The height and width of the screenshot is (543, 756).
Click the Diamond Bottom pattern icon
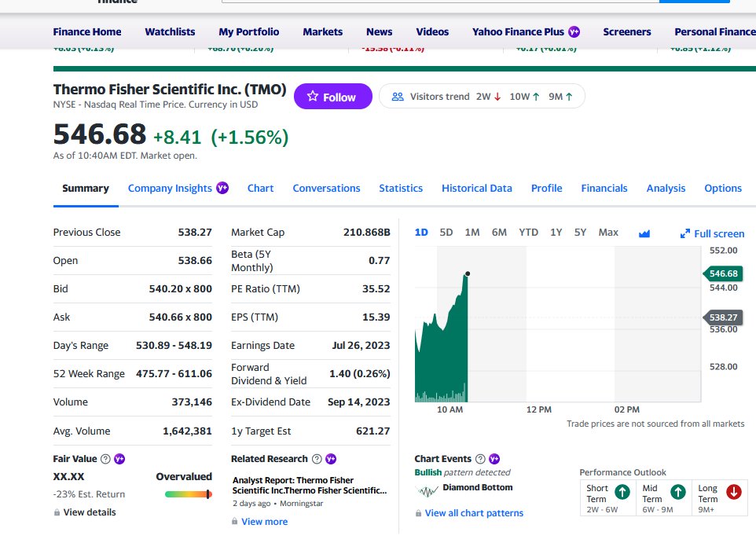tap(427, 491)
